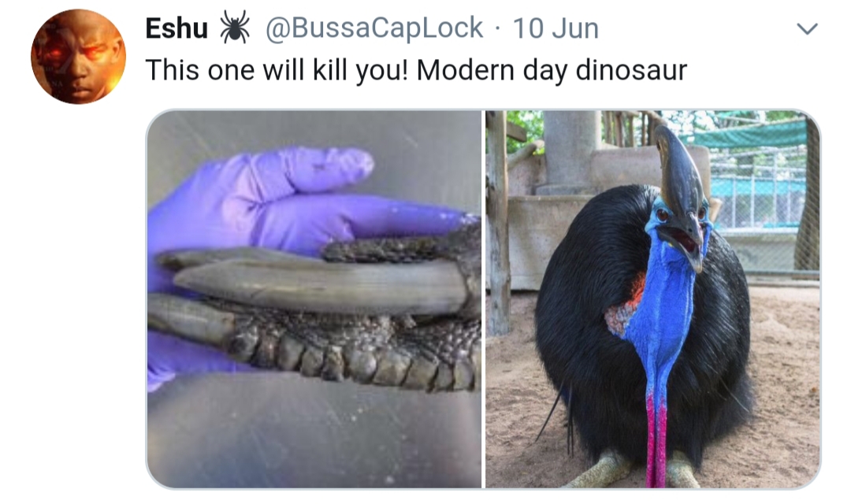The width and height of the screenshot is (851, 504).
Task: Open the left photo of the claw
Action: pyautogui.click(x=314, y=299)
